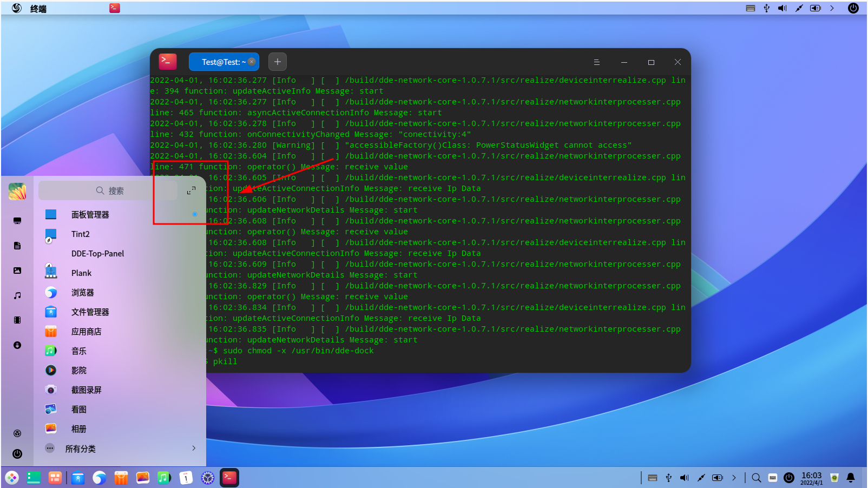The width and height of the screenshot is (868, 488).
Task: Select DDE-Top-Panel entry in launcher
Action: coord(120,254)
